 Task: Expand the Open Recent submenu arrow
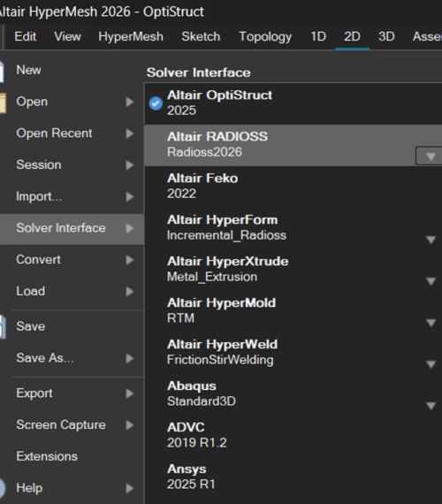(x=130, y=134)
